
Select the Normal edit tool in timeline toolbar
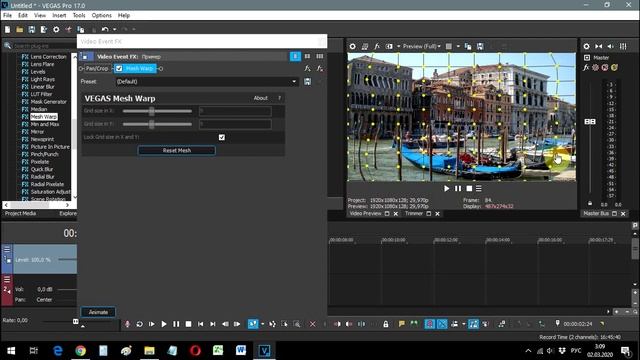pyautogui.click(x=253, y=324)
